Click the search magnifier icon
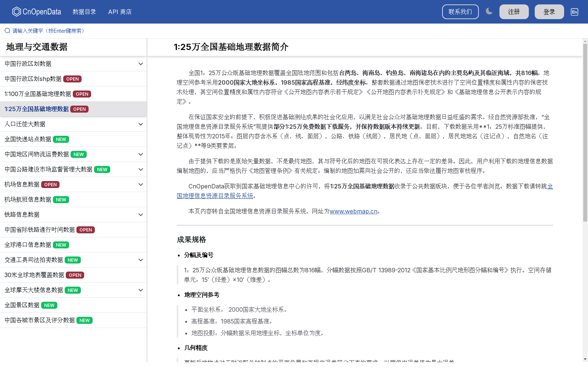The width and height of the screenshot is (588, 368). [7, 31]
